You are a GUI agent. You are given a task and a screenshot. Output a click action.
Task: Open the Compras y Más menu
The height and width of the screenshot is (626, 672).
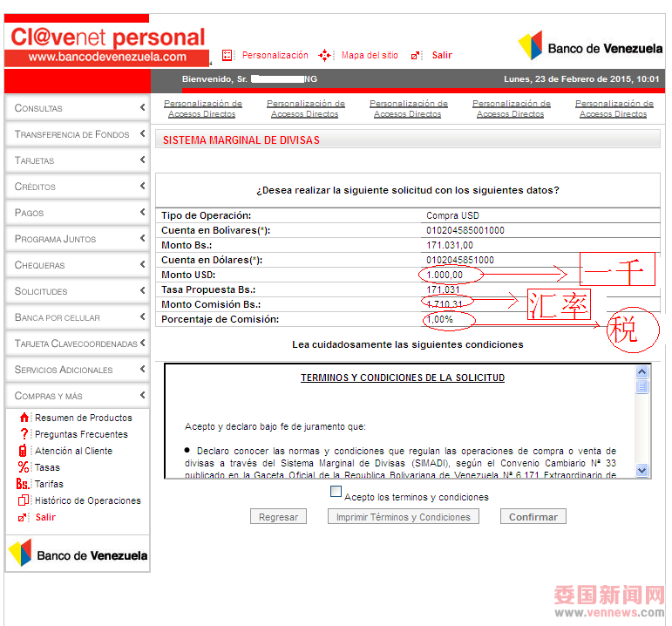pos(78,396)
